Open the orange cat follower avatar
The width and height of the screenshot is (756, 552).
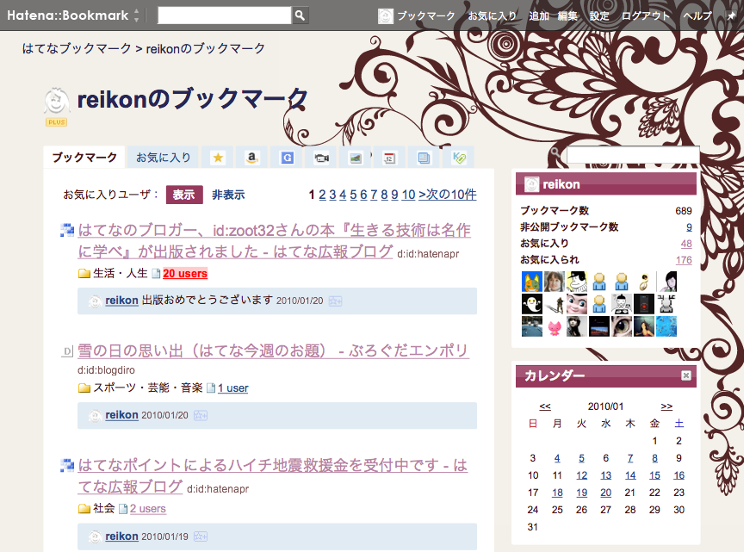point(532,282)
